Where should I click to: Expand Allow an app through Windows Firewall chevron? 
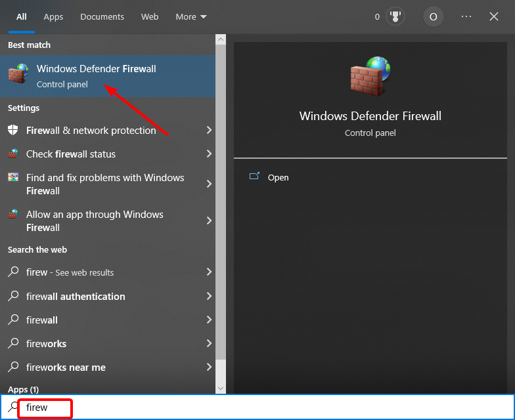(209, 220)
